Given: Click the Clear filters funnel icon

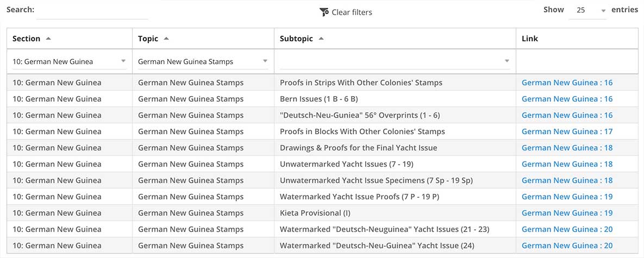Looking at the screenshot, I should [x=324, y=12].
